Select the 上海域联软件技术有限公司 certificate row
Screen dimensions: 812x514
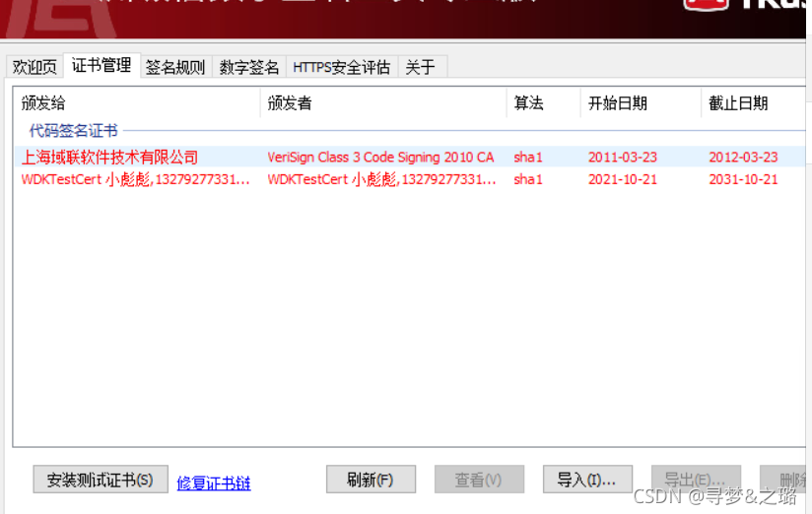point(410,157)
